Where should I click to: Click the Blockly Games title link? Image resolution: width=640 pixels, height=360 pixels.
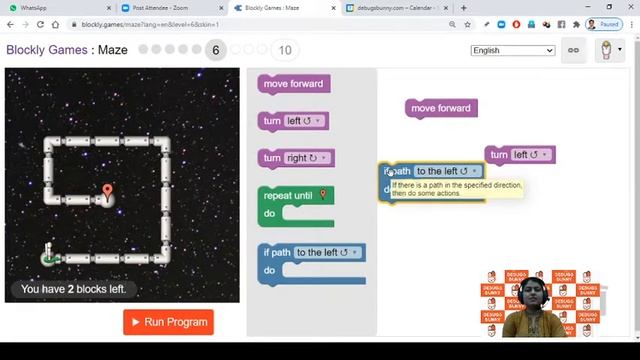pos(47,50)
